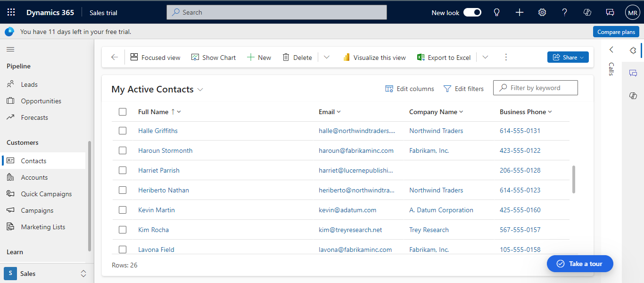Screen dimensions: 644x283
Task: Expand the My Active Contacts view selector
Action: (200, 90)
